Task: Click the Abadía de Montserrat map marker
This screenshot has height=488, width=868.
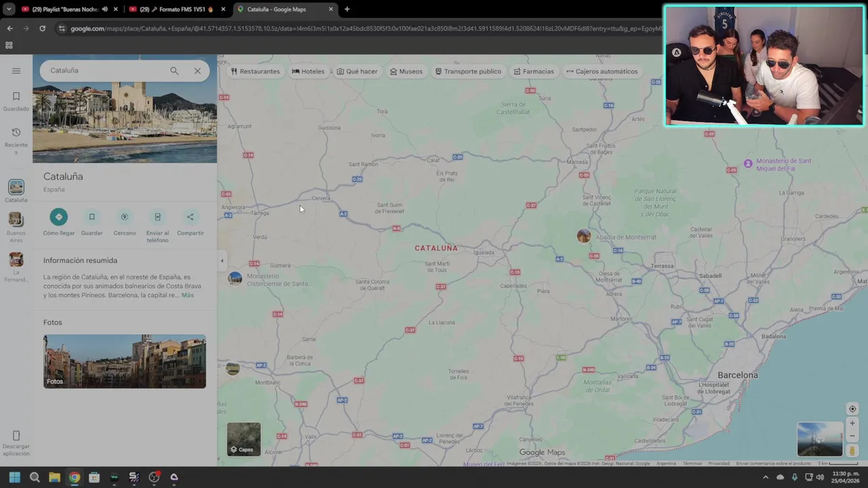Action: pos(584,236)
